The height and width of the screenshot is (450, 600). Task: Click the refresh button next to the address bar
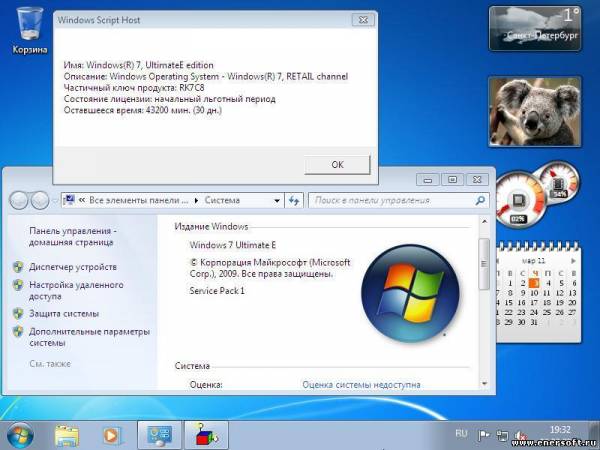point(294,201)
